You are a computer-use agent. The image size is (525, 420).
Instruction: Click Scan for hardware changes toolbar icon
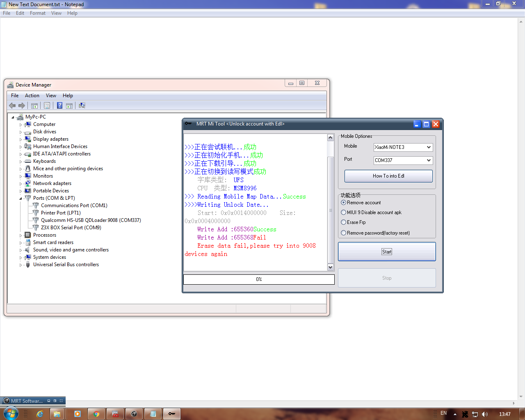pos(82,105)
